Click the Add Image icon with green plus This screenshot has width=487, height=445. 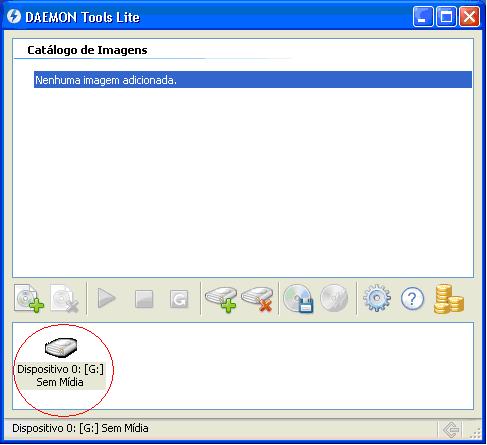(x=29, y=298)
